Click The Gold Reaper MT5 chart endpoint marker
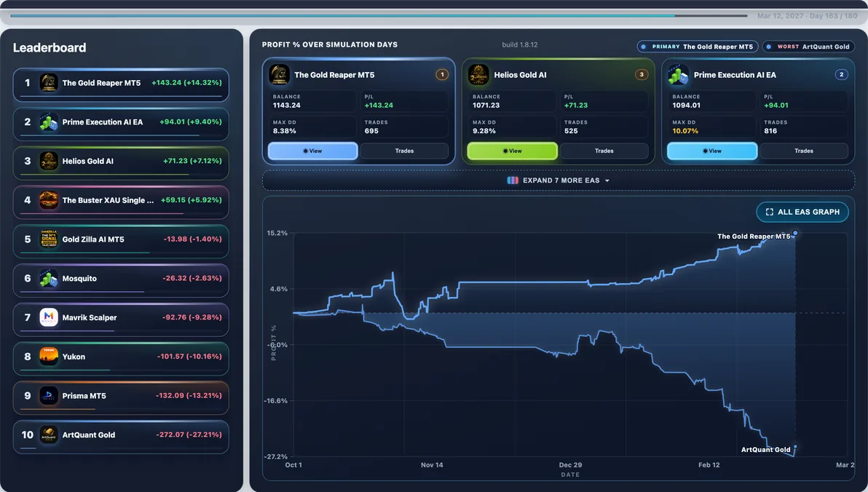The image size is (868, 492). [x=795, y=233]
